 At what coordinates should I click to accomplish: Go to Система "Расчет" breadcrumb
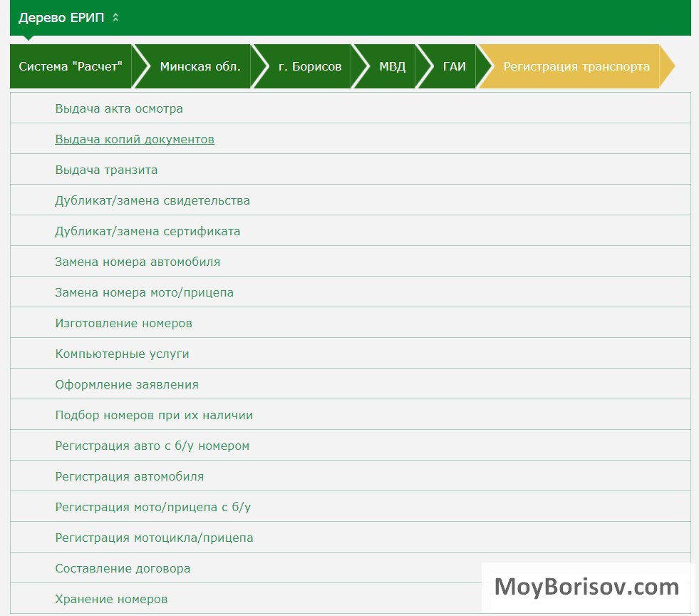[71, 66]
